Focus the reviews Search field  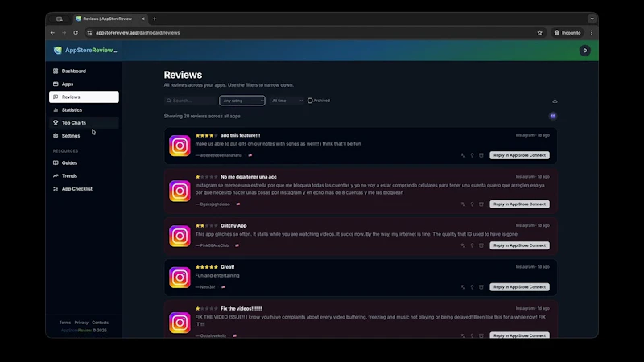(190, 101)
